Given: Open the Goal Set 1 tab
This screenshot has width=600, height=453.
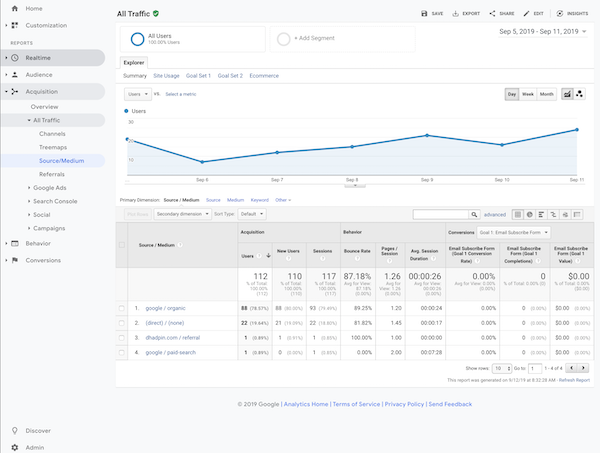Looking at the screenshot, I should click(x=198, y=76).
